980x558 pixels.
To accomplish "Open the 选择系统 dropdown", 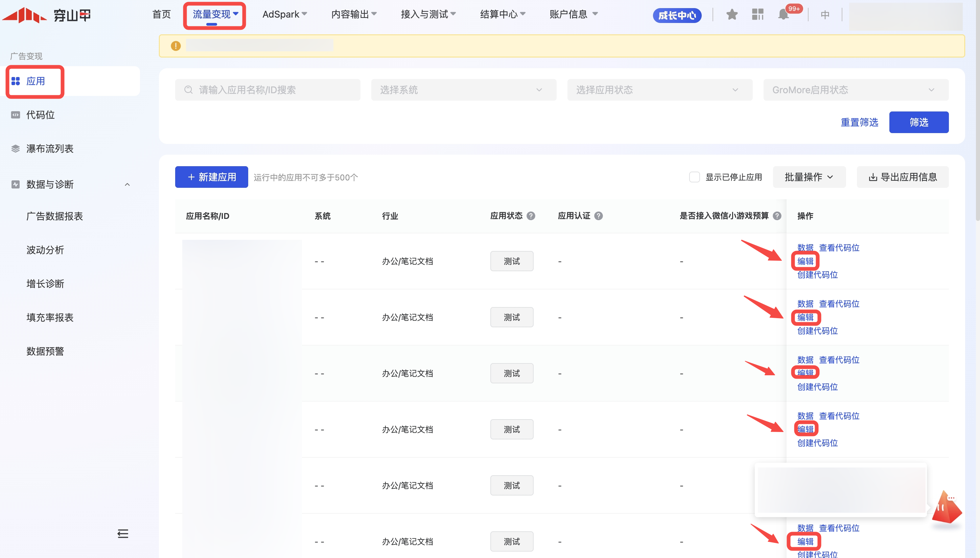I will [463, 90].
